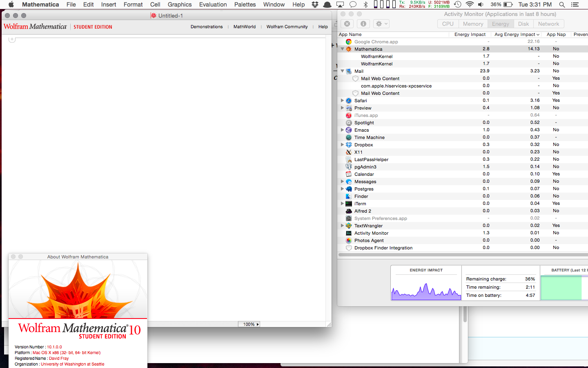Click the Mathematica spikey icon in the process list
The width and height of the screenshot is (588, 368).
pos(349,49)
